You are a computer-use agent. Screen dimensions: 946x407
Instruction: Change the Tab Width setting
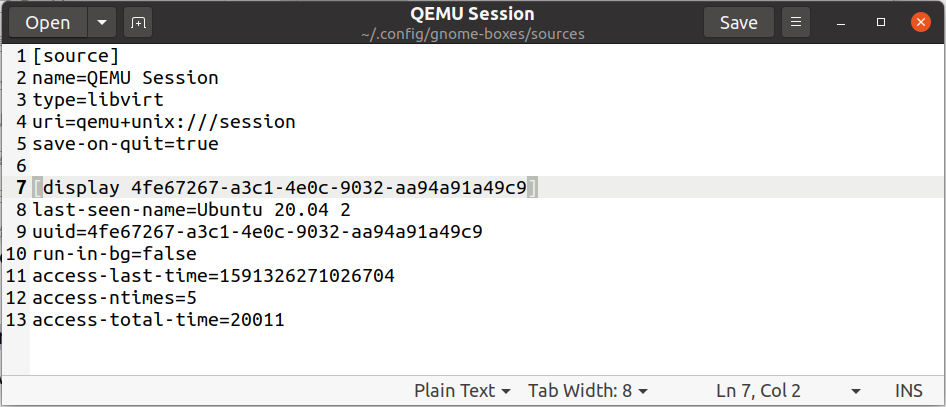[x=587, y=390]
